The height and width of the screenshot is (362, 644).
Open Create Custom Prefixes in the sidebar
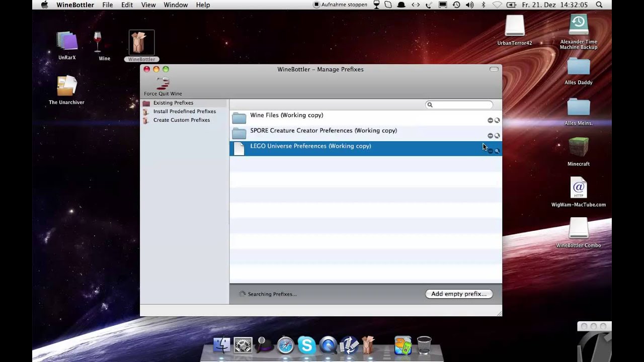[184, 120]
